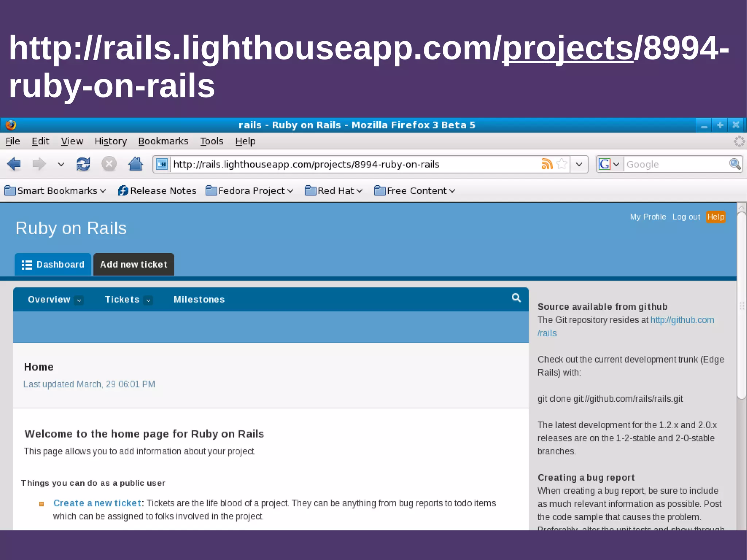The image size is (747, 560).
Task: Expand the Smart Bookmarks folder
Action: point(55,191)
